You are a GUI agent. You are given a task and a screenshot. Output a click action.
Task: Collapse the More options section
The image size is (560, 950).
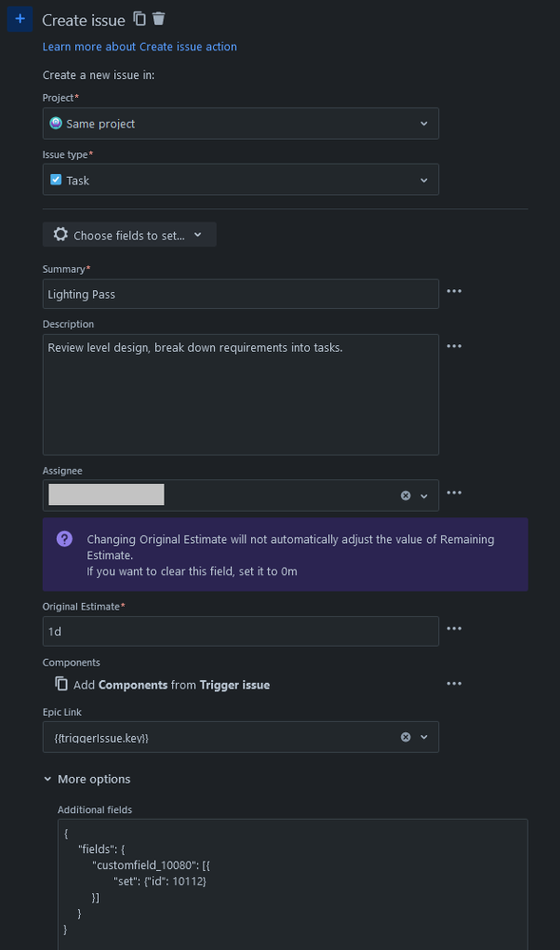point(87,779)
